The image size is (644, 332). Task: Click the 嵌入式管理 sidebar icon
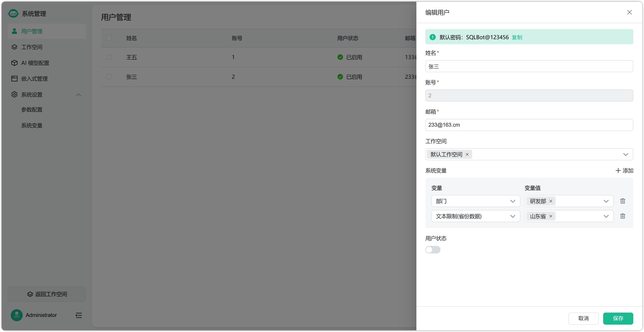14,78
